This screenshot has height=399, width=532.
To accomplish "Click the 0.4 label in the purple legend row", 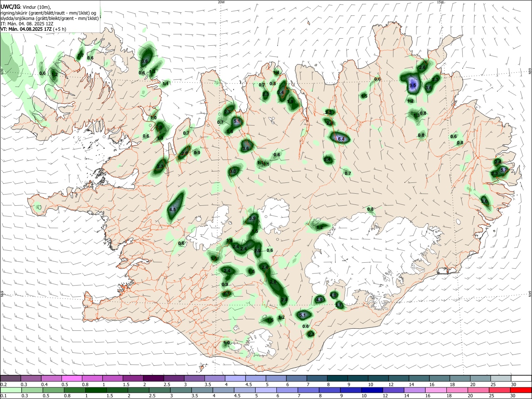I will [x=44, y=384].
